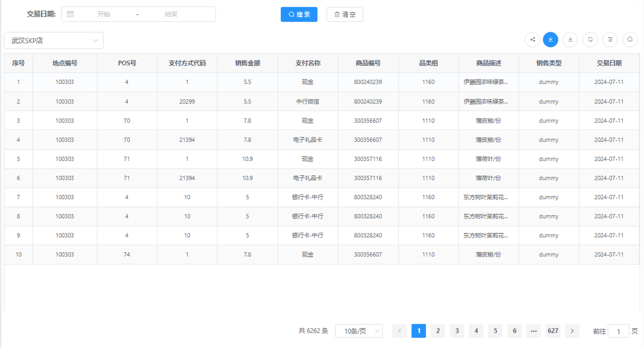Expand more pages via the ellipsis control
This screenshot has width=644, height=348.
534,331
